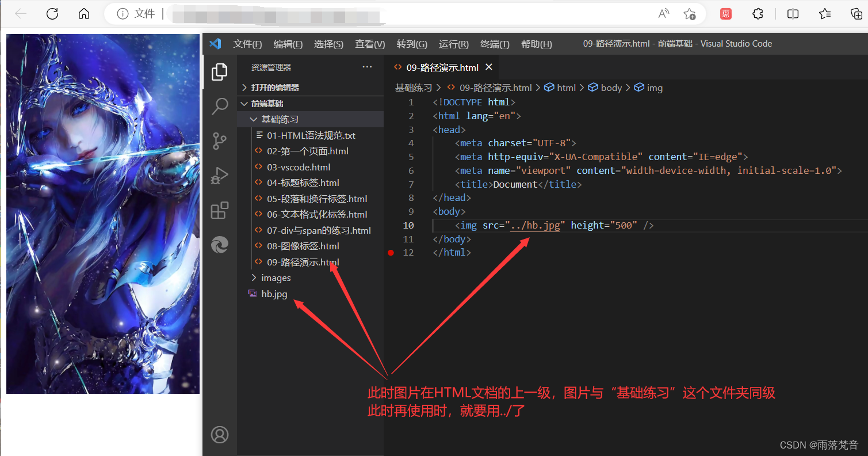Open Accounts icon at activity bar bottom
The height and width of the screenshot is (456, 868).
click(219, 434)
